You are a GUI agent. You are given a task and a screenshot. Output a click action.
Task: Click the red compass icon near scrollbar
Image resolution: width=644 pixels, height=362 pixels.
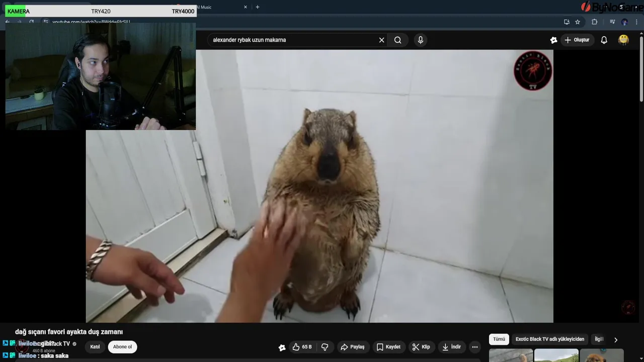click(x=628, y=307)
